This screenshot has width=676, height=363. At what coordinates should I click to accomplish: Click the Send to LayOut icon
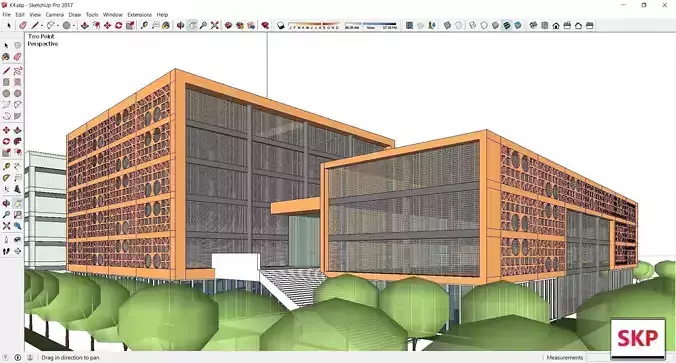click(251, 25)
